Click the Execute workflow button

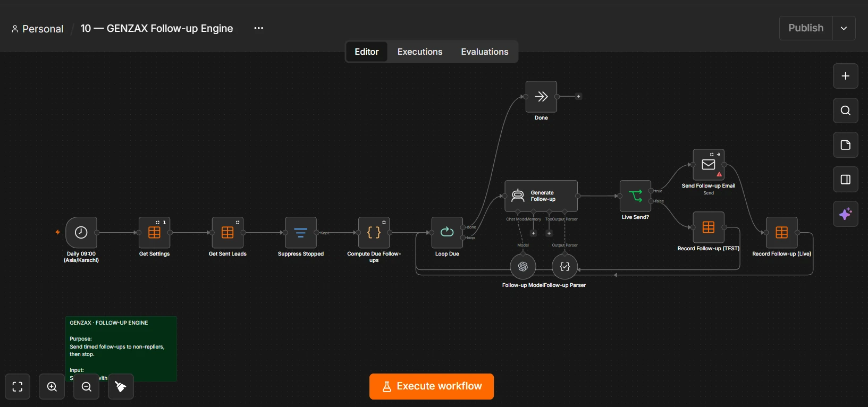point(432,386)
